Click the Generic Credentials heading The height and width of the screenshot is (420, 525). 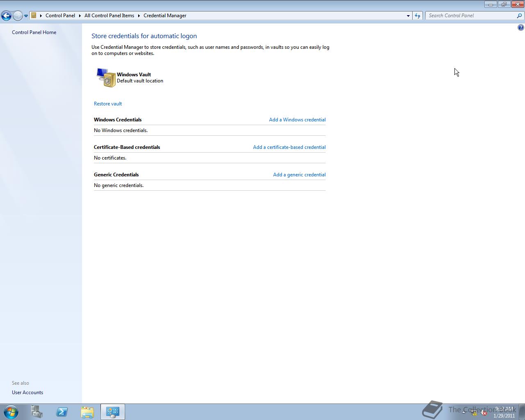(116, 175)
